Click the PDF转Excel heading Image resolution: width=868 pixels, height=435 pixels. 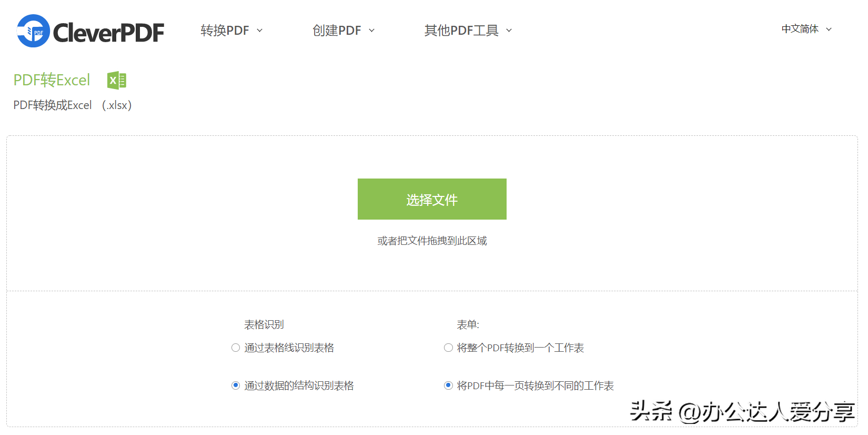52,80
